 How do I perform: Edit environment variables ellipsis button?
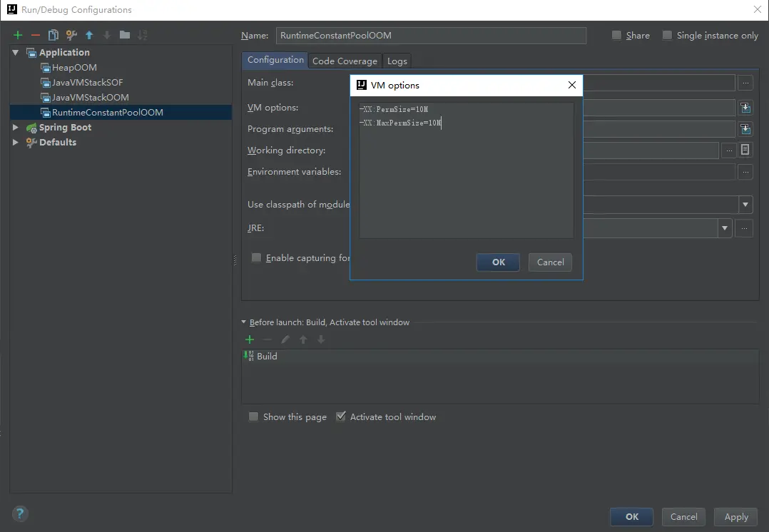coord(745,172)
